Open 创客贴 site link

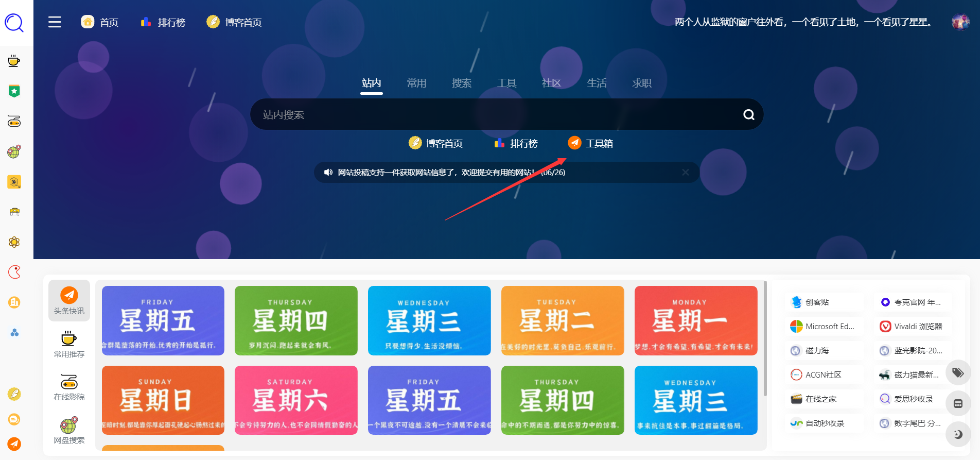(824, 302)
